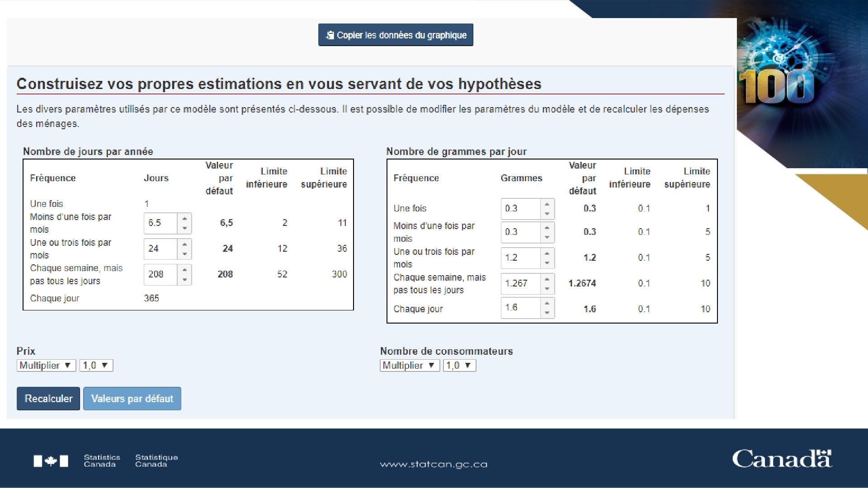Decrease grams for Moins d'une fois par mois

click(x=547, y=237)
